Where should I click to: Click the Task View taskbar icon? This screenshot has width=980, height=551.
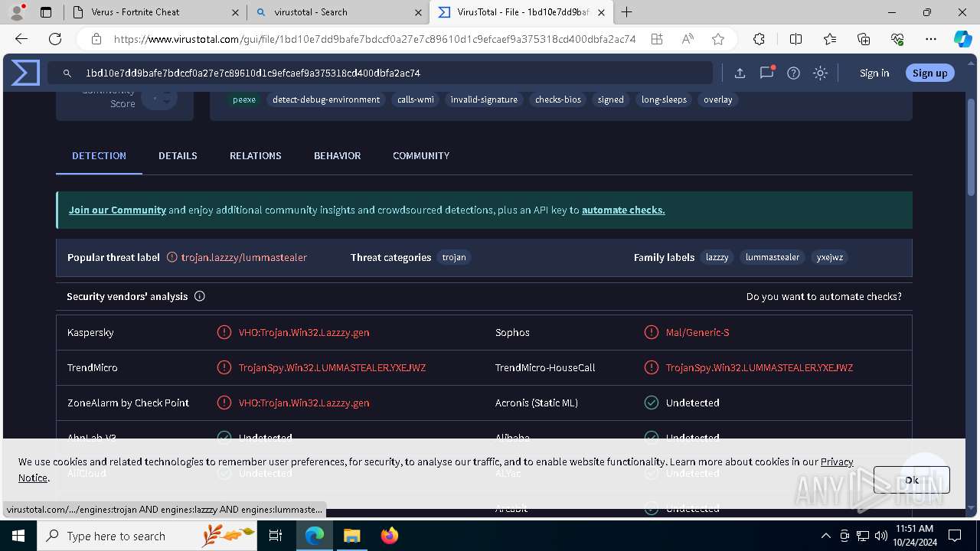pos(276,536)
